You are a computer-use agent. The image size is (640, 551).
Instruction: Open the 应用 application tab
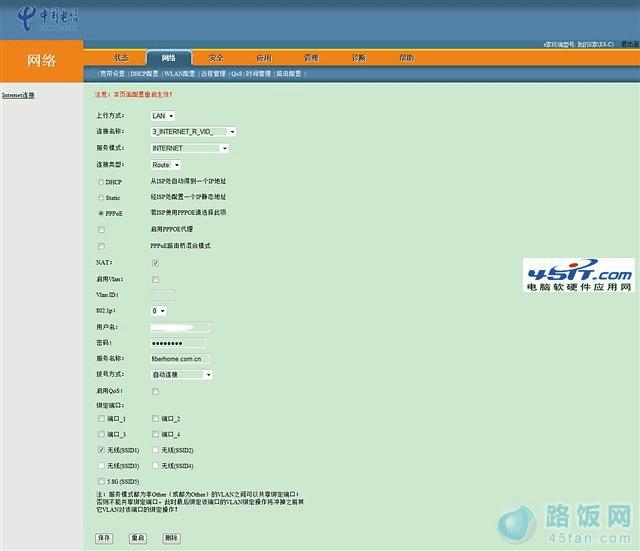click(264, 58)
